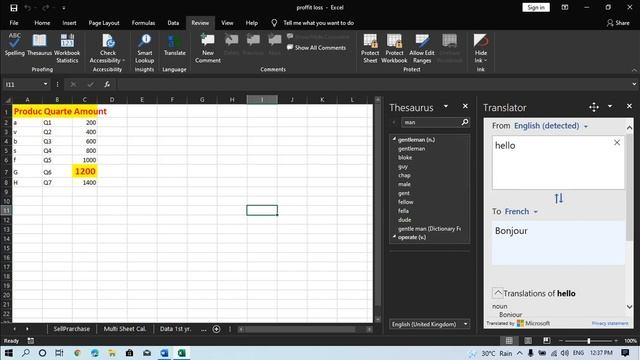This screenshot has height=360, width=640.
Task: Switch to the View tab
Action: 227,23
